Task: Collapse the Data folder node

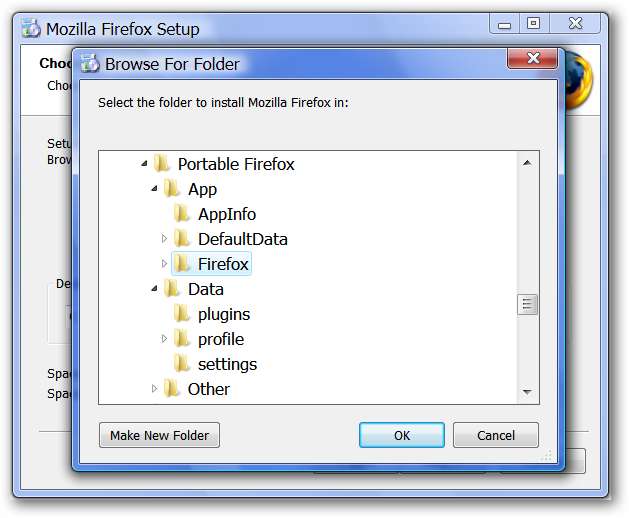Action: tap(155, 289)
